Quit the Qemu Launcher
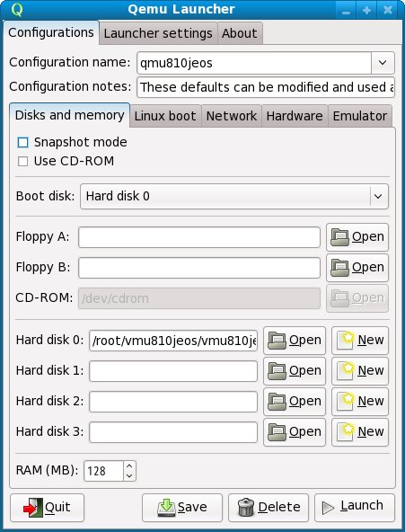Viewport: 405px width, 532px height. 47,508
